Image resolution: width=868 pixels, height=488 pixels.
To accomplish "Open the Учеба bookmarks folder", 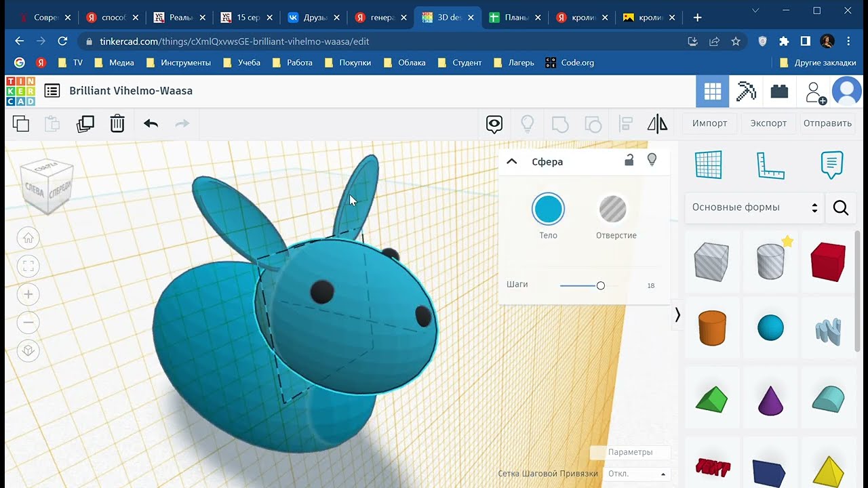I will click(242, 62).
